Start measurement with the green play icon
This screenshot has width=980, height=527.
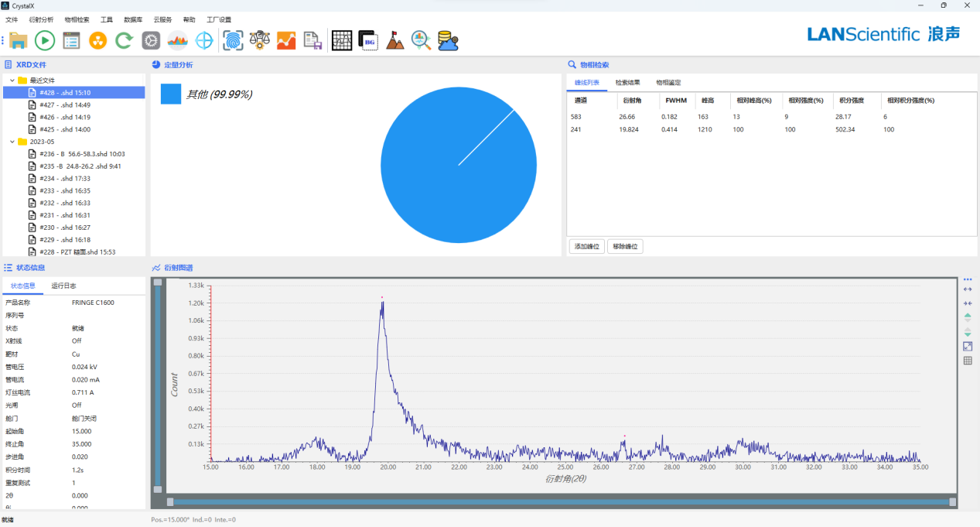coord(45,40)
